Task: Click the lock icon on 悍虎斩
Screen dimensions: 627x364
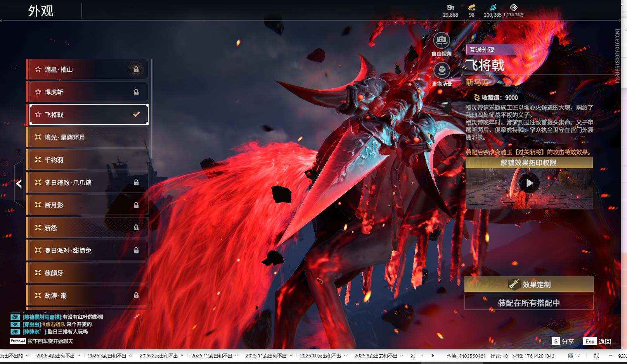Action: [x=136, y=92]
